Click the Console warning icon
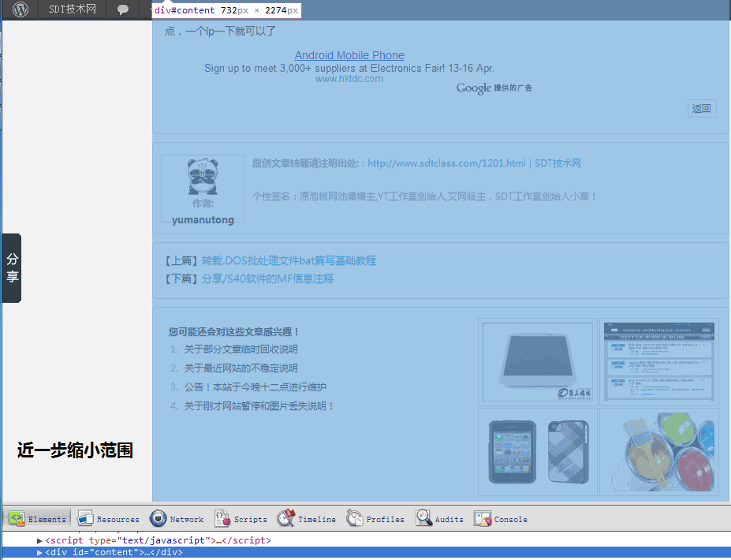 pos(483,518)
